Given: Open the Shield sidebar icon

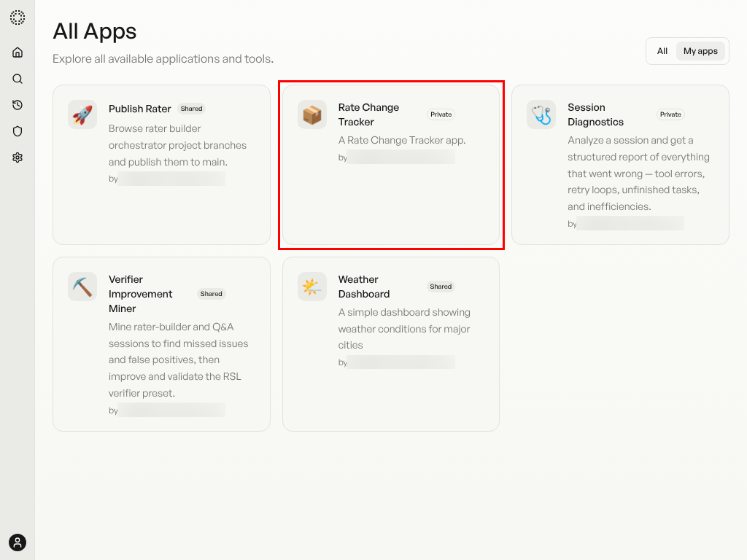Looking at the screenshot, I should 18,131.
